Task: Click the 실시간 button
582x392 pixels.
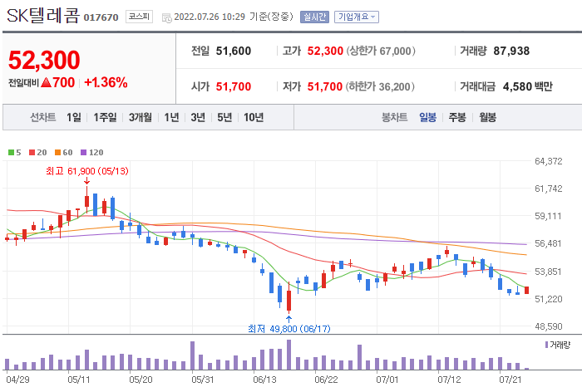Action: 314,17
